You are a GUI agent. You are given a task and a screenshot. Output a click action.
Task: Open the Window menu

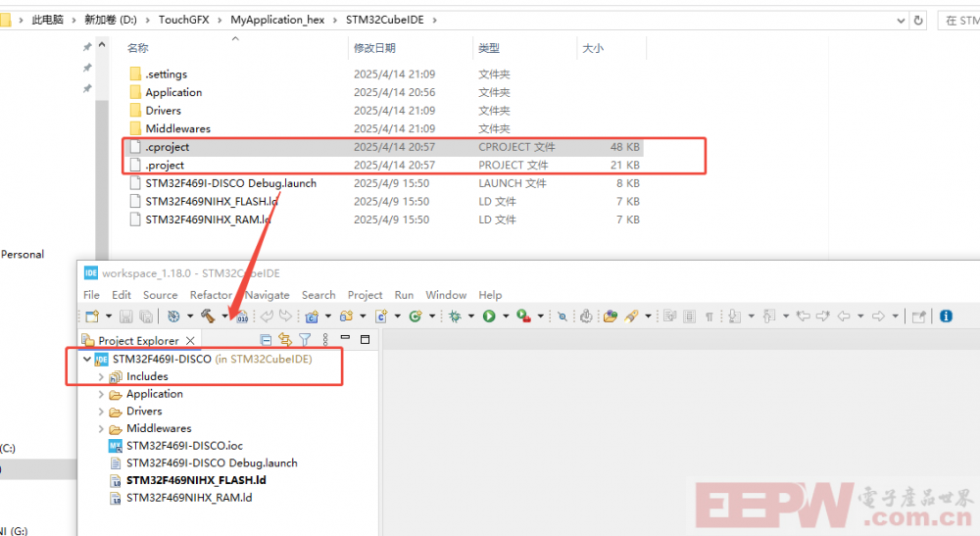pos(446,295)
